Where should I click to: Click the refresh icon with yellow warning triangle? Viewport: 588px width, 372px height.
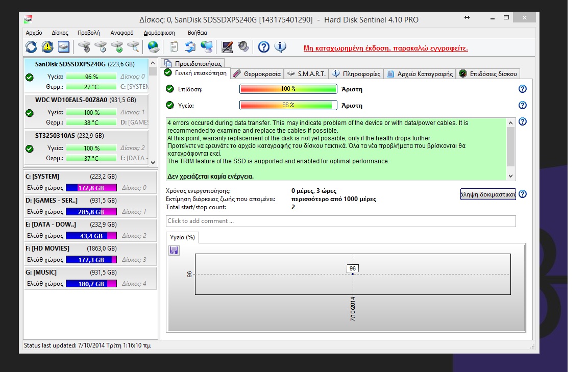47,47
